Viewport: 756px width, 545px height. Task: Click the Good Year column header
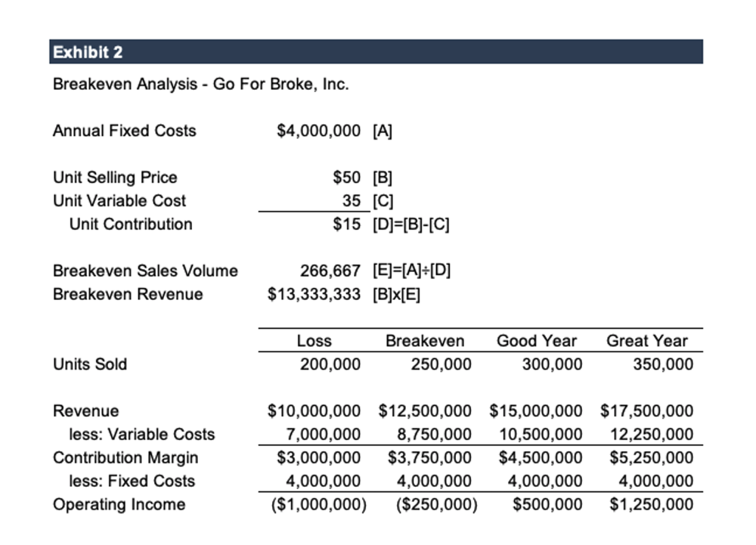(536, 341)
